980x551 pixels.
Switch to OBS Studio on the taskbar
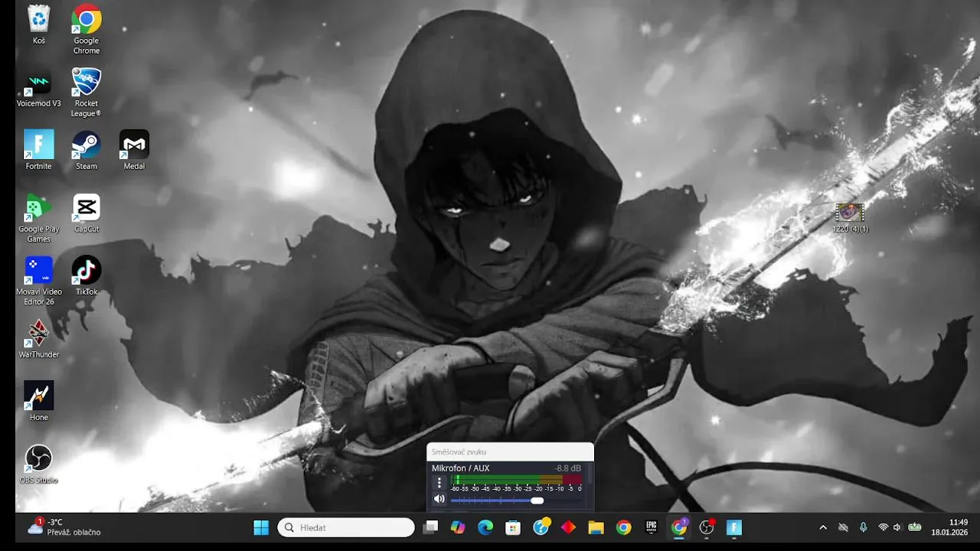(x=707, y=527)
